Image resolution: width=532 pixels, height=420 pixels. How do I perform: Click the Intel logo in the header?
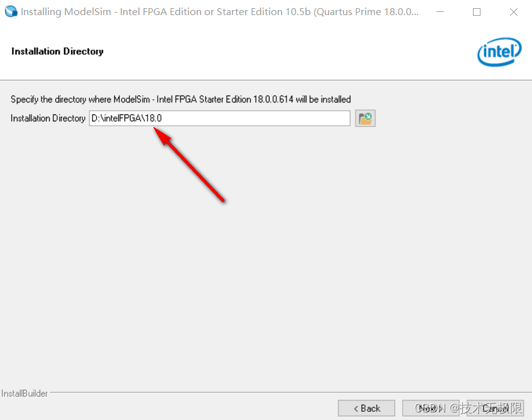tap(499, 52)
